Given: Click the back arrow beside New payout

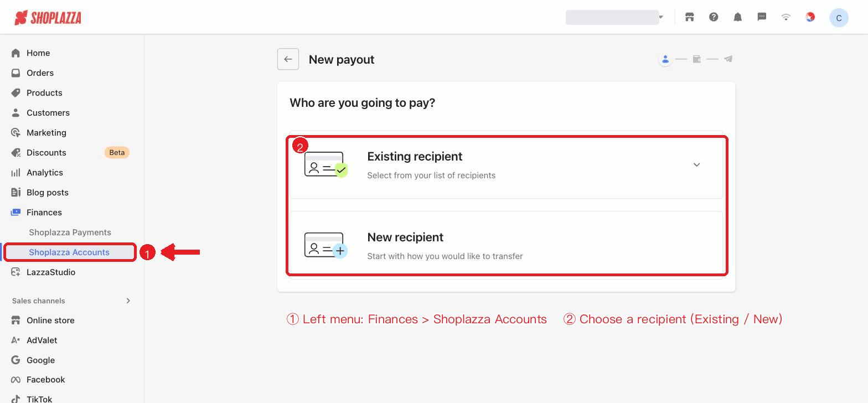Looking at the screenshot, I should click(x=288, y=59).
